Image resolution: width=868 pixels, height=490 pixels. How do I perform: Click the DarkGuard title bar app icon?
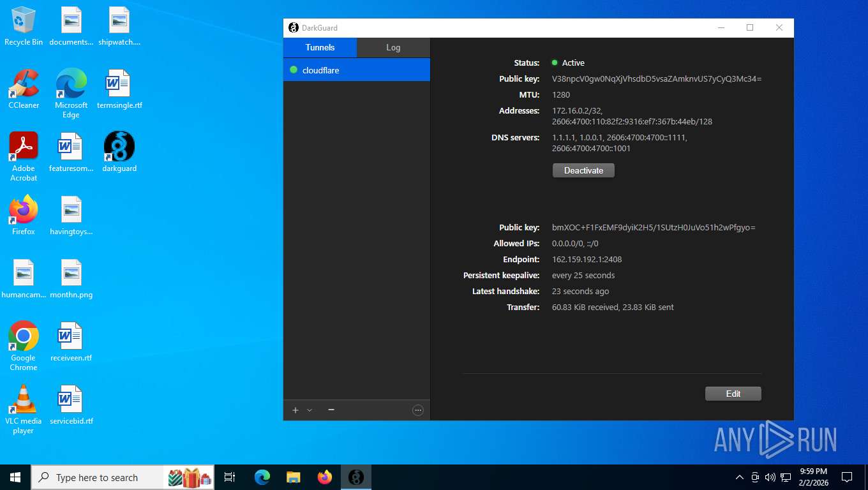tap(294, 27)
